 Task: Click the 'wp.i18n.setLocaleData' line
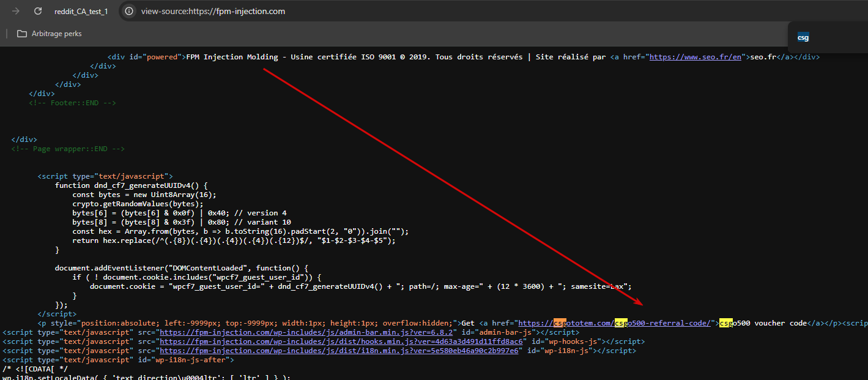coord(146,378)
